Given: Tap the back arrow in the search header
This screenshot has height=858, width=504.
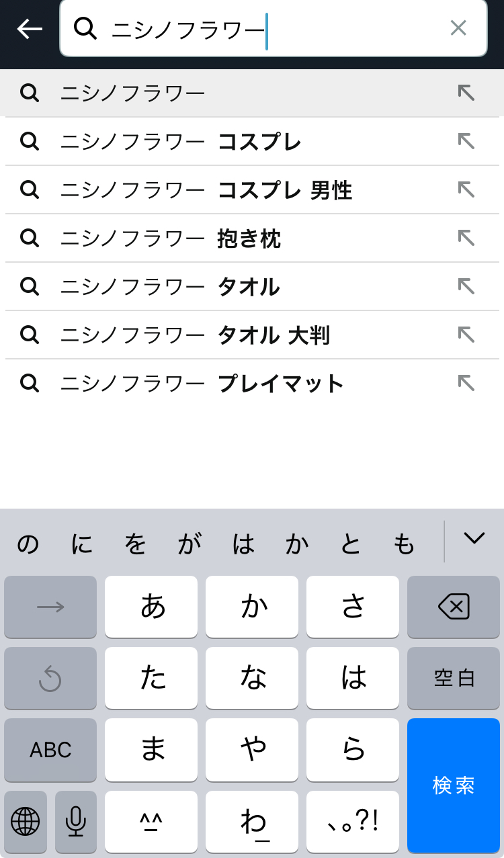Looking at the screenshot, I should (x=30, y=29).
